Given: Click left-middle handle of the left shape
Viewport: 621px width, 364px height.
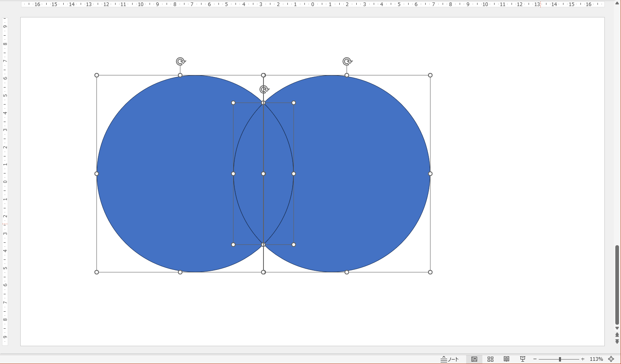Looking at the screenshot, I should pyautogui.click(x=96, y=173).
